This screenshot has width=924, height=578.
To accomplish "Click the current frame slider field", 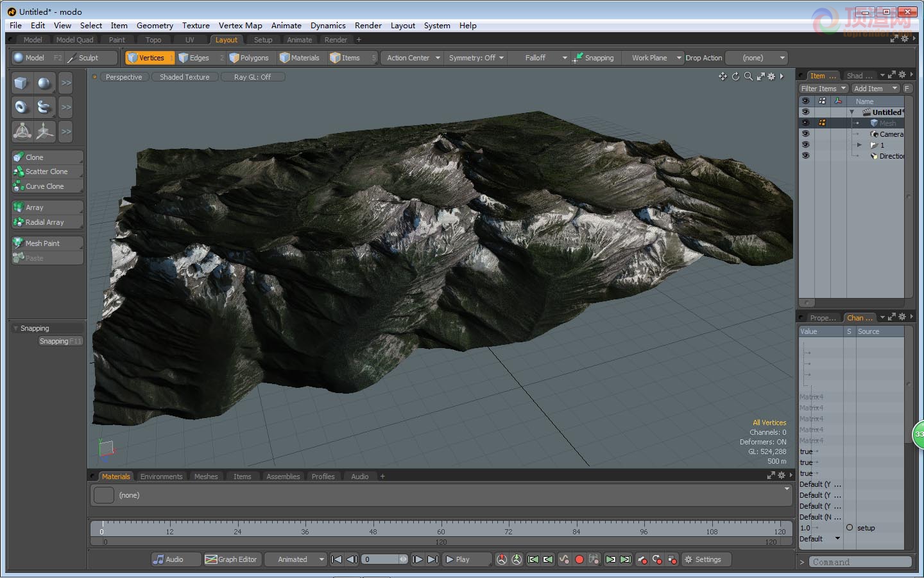I will [384, 559].
